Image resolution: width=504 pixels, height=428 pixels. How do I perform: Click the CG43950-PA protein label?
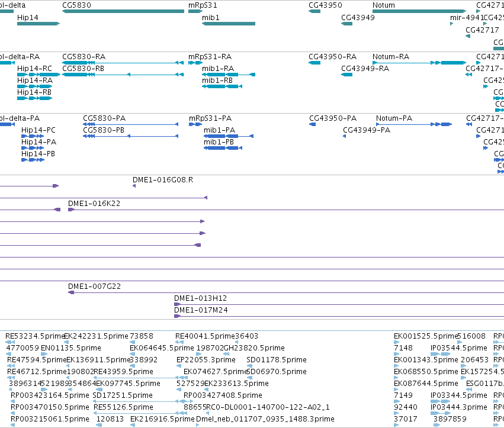click(333, 118)
